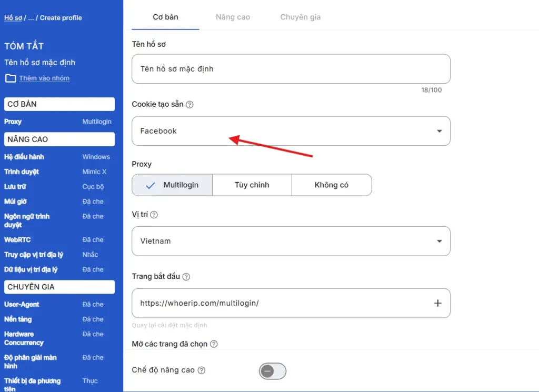Toggle the Chế độ nâng cao switch
The width and height of the screenshot is (539, 392).
[x=272, y=371]
